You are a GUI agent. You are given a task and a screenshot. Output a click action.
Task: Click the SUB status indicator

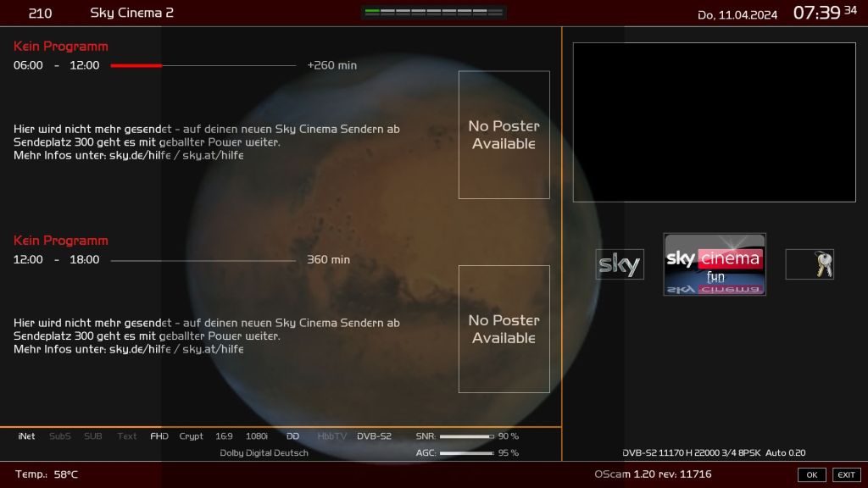pyautogui.click(x=93, y=436)
